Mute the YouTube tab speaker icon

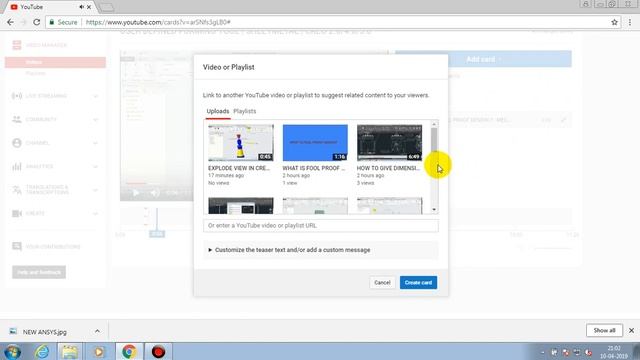click(81, 7)
